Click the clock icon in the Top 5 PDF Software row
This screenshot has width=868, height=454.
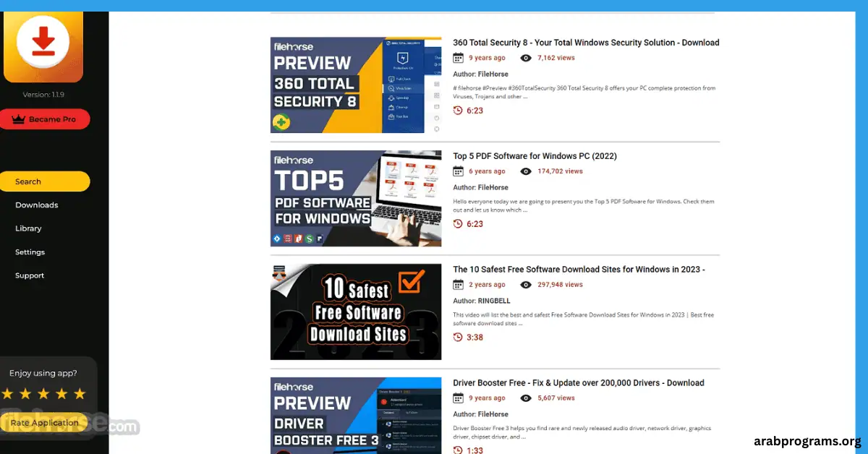[458, 224]
